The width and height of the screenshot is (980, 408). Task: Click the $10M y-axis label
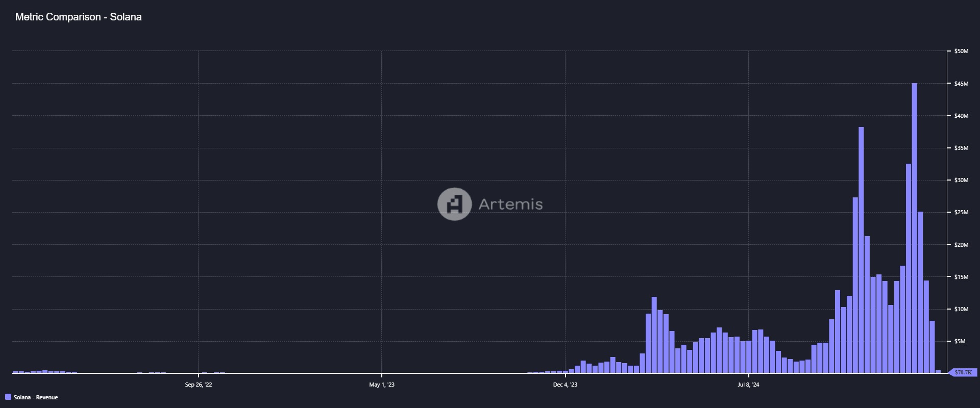point(961,309)
